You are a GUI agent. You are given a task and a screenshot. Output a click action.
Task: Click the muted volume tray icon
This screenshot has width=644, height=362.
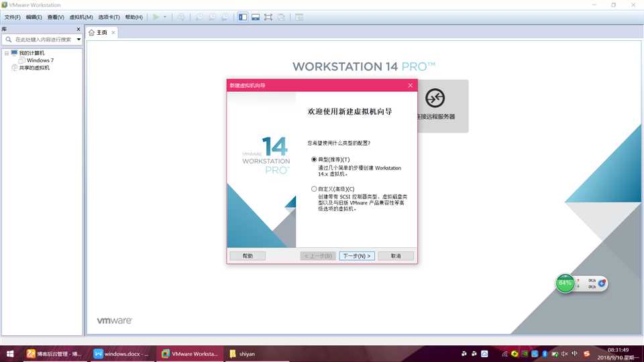pyautogui.click(x=565, y=354)
